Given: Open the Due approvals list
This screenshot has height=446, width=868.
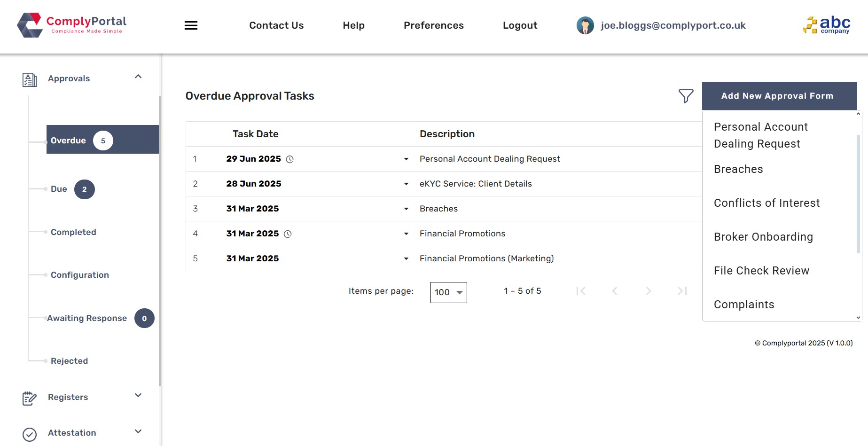Looking at the screenshot, I should [59, 189].
